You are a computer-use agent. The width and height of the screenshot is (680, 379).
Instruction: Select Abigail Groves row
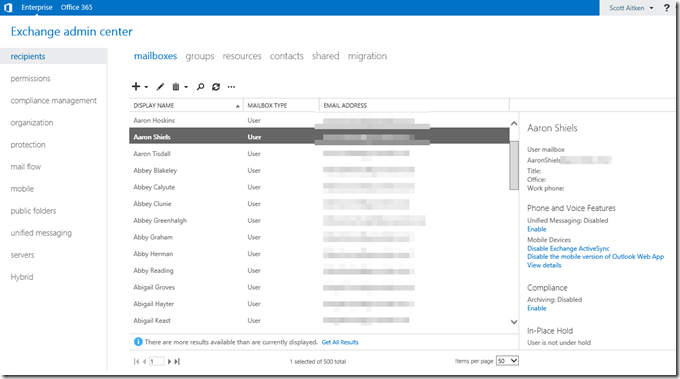(319, 287)
